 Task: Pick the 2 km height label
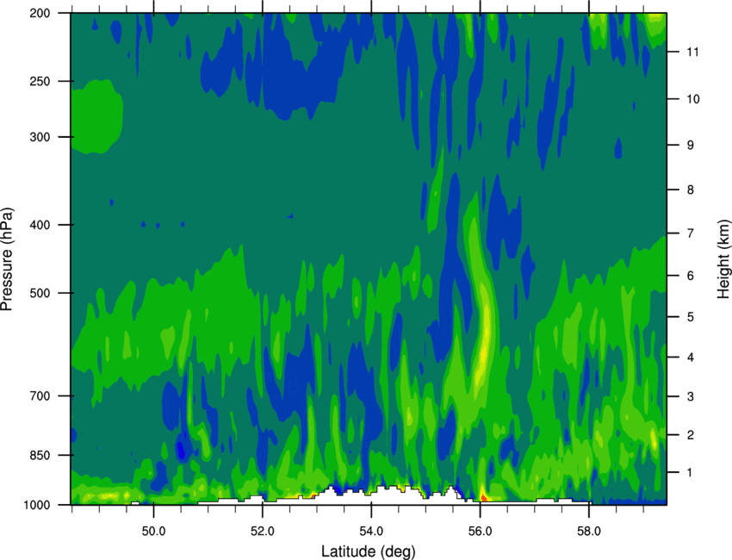691,435
